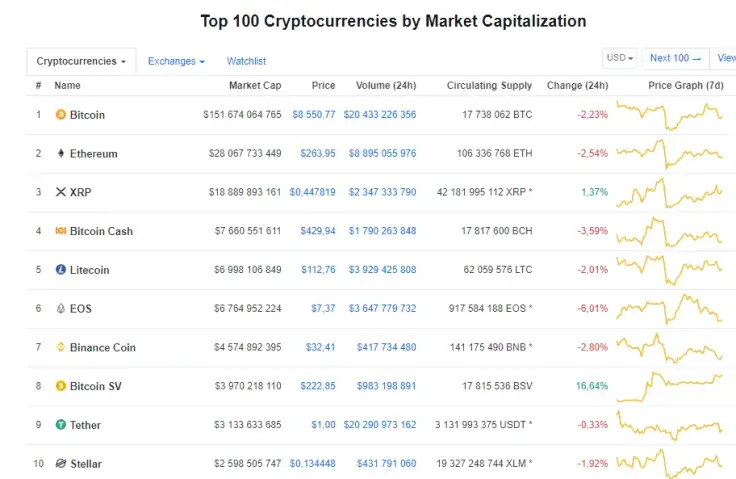This screenshot has height=479, width=736.
Task: Click the Tether logo icon
Action: (x=61, y=425)
